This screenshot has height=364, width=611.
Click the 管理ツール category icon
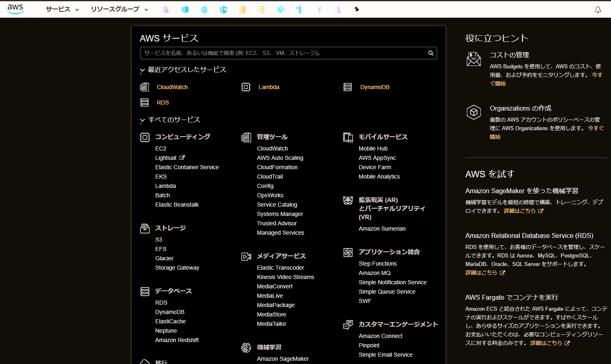(x=246, y=137)
